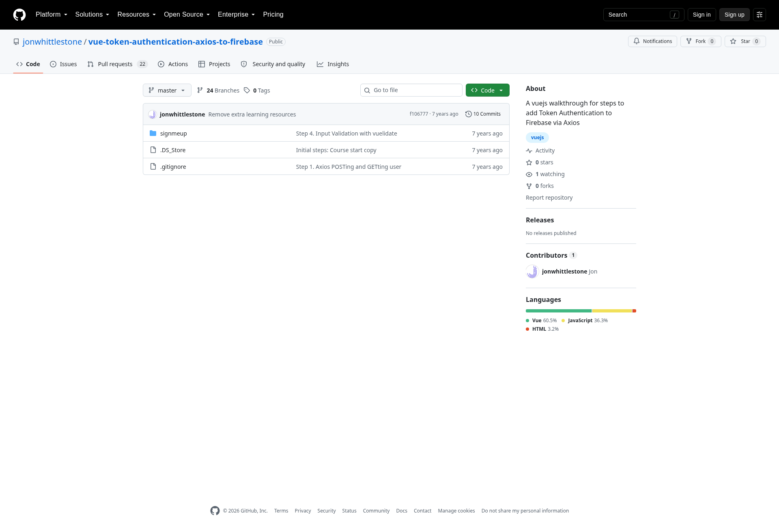Click the .gitignore file icon

(153, 166)
